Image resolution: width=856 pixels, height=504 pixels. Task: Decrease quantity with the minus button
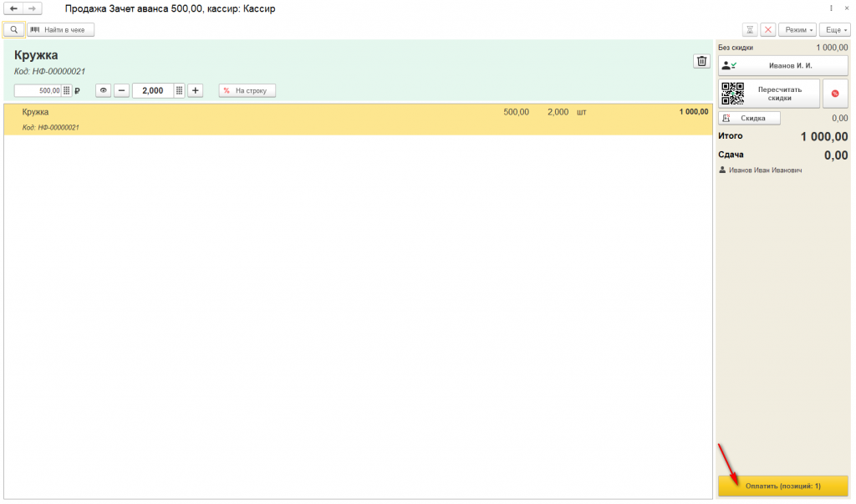pyautogui.click(x=121, y=90)
